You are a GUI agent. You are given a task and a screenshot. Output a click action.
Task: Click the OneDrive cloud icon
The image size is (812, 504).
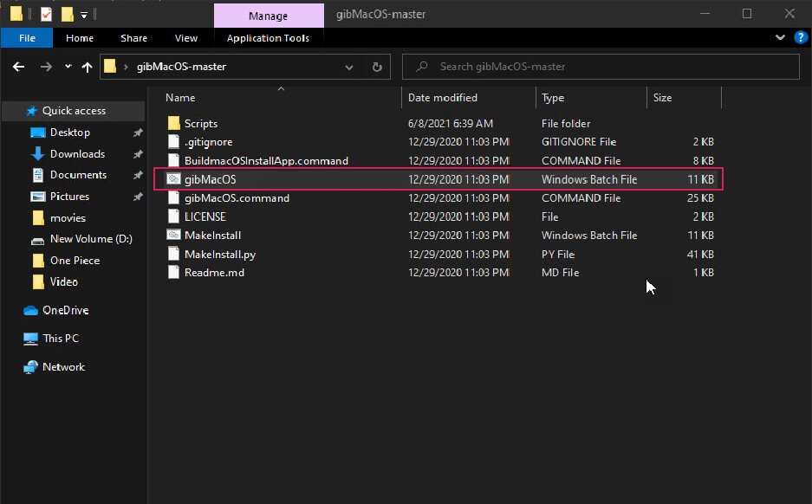(x=30, y=311)
